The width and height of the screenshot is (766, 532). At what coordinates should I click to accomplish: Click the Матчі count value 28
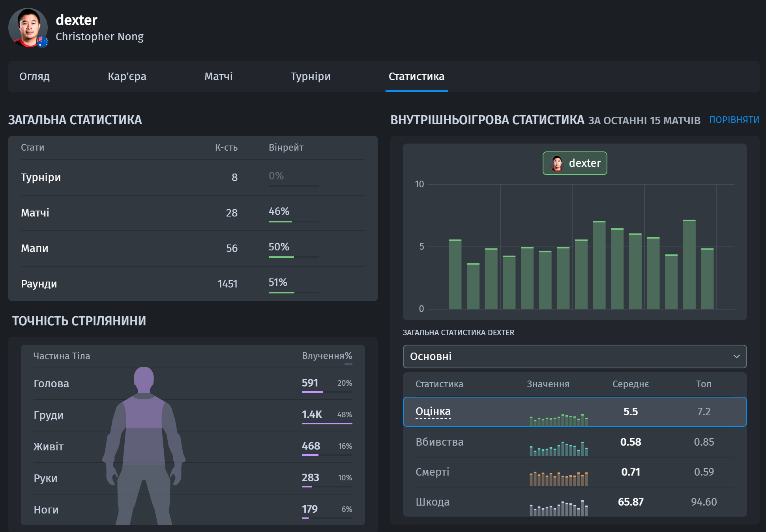click(x=232, y=213)
